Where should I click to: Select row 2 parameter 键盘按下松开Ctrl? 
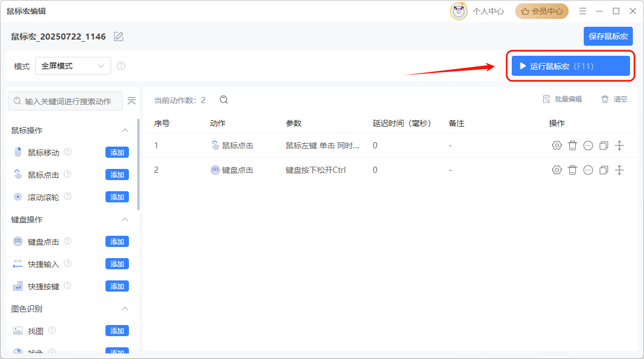click(315, 170)
